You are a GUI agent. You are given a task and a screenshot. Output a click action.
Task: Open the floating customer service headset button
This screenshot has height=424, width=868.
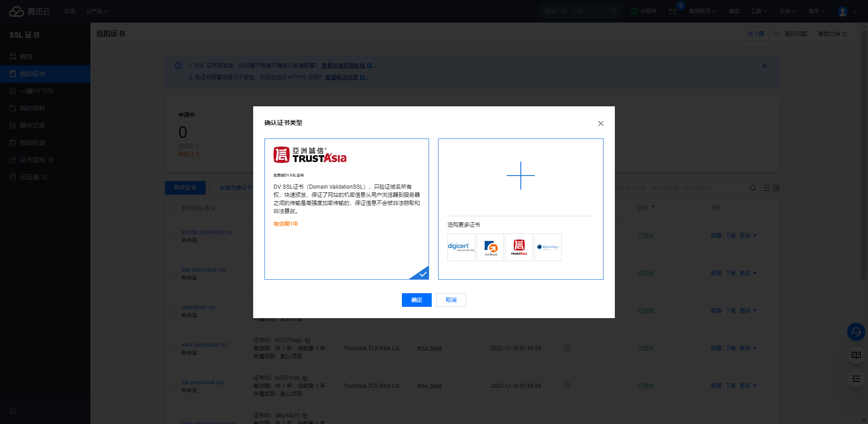[856, 332]
